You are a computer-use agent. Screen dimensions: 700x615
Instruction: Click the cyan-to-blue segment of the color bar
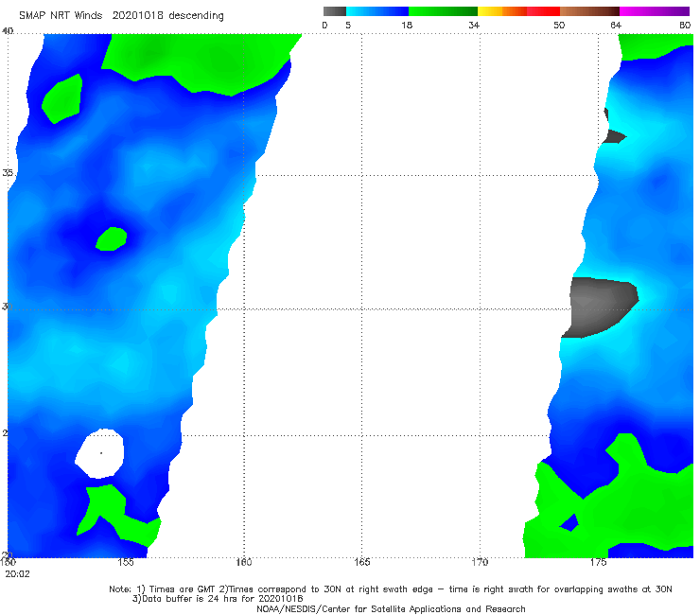pos(377,11)
